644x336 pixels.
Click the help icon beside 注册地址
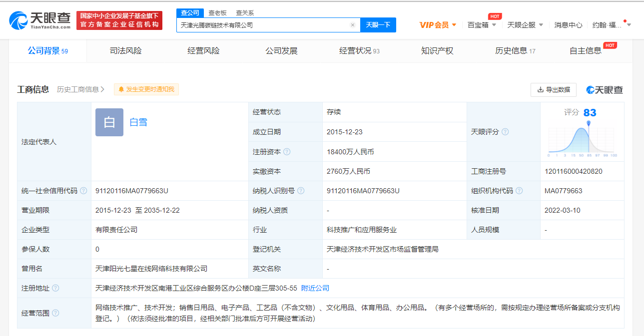pos(55,288)
